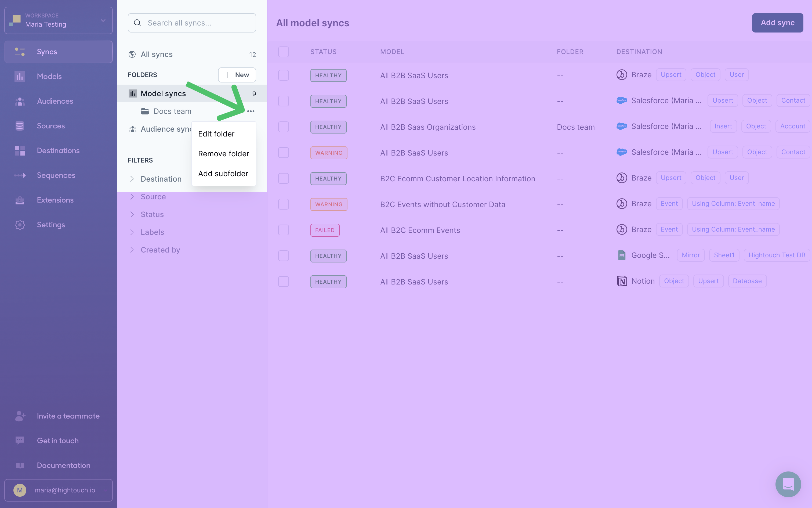Click the Docs team folder icon
This screenshot has width=812, height=508.
pos(145,111)
